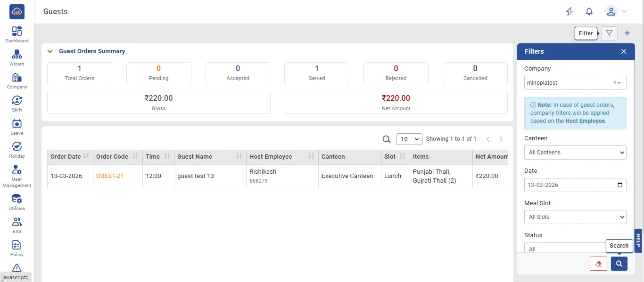Open User Management in sidebar
The width and height of the screenshot is (644, 282).
17,176
